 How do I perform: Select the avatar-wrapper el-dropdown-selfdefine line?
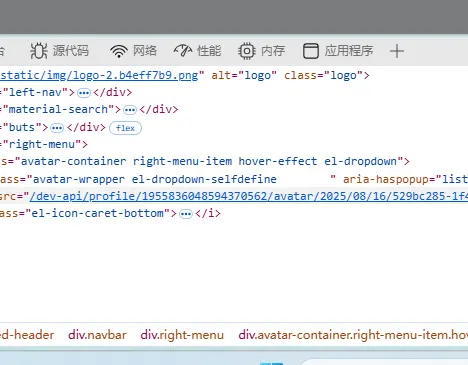pyautogui.click(x=234, y=179)
